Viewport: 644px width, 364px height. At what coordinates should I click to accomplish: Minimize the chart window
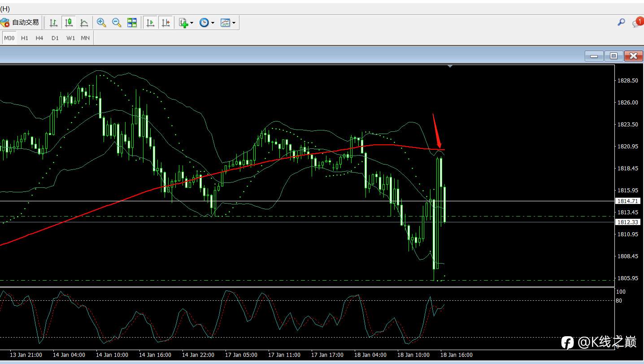click(594, 56)
